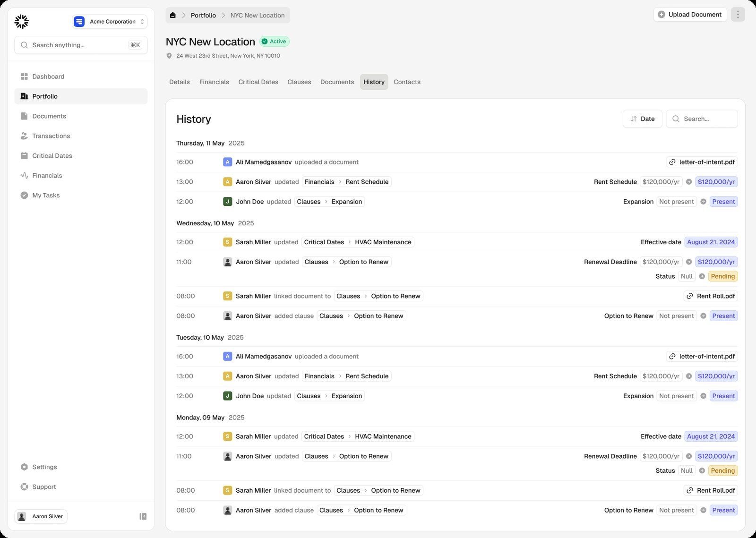Click Clauses > Expansion chip under Tuesday
Screen dimensions: 756x538
click(329, 396)
